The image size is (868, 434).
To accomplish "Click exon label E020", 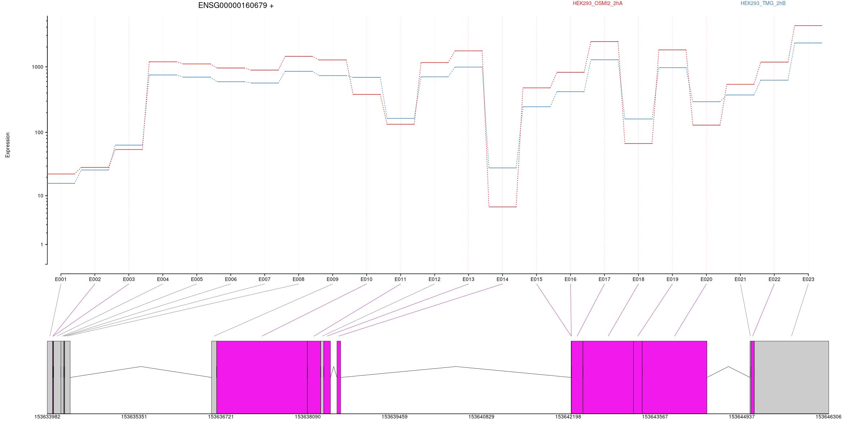I will coord(706,279).
